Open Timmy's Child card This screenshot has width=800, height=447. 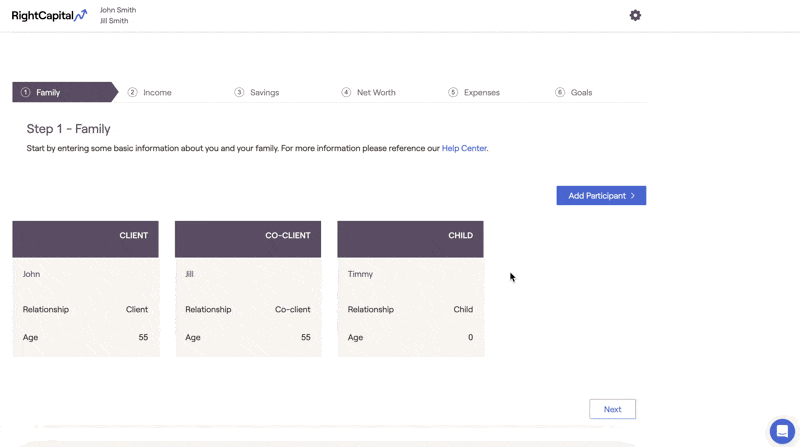pyautogui.click(x=410, y=288)
